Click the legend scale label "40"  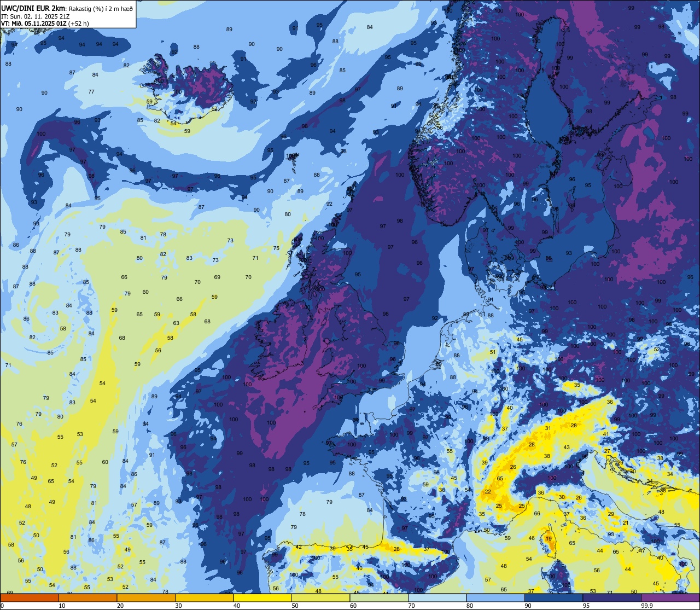pos(237,606)
